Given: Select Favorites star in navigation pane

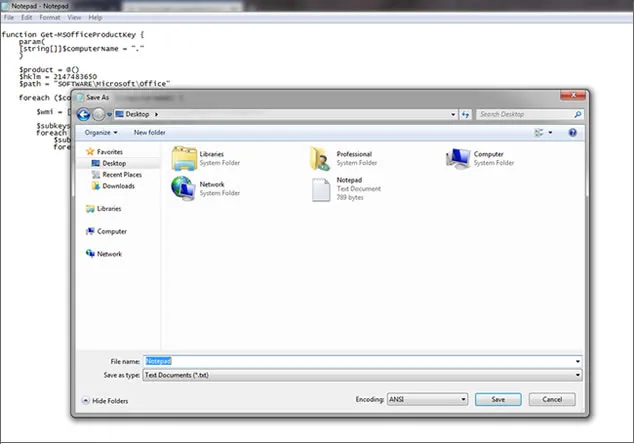Looking at the screenshot, I should pos(90,152).
